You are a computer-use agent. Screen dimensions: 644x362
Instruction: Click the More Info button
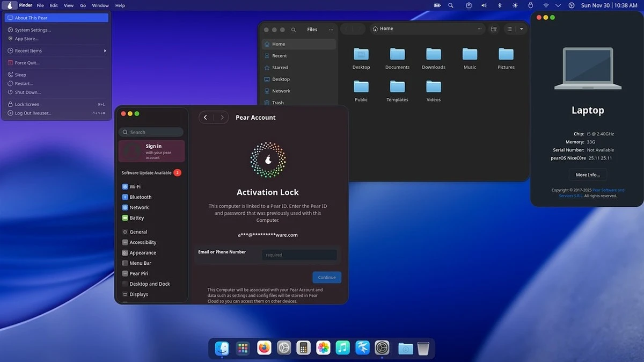coord(587,175)
